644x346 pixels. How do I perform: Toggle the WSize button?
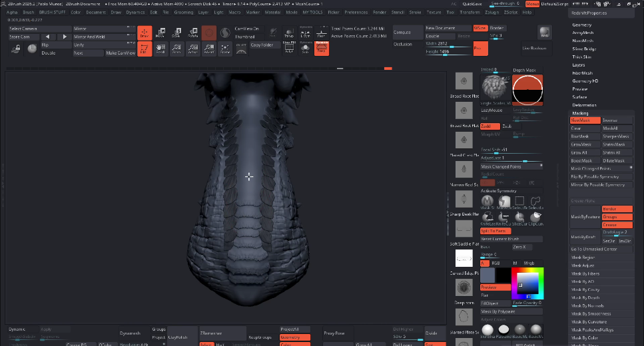click(480, 28)
